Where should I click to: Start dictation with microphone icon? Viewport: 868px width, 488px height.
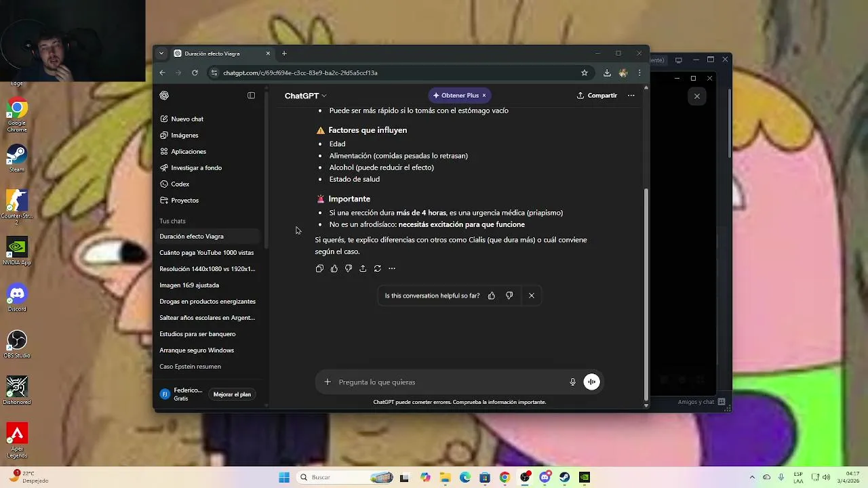pyautogui.click(x=572, y=382)
